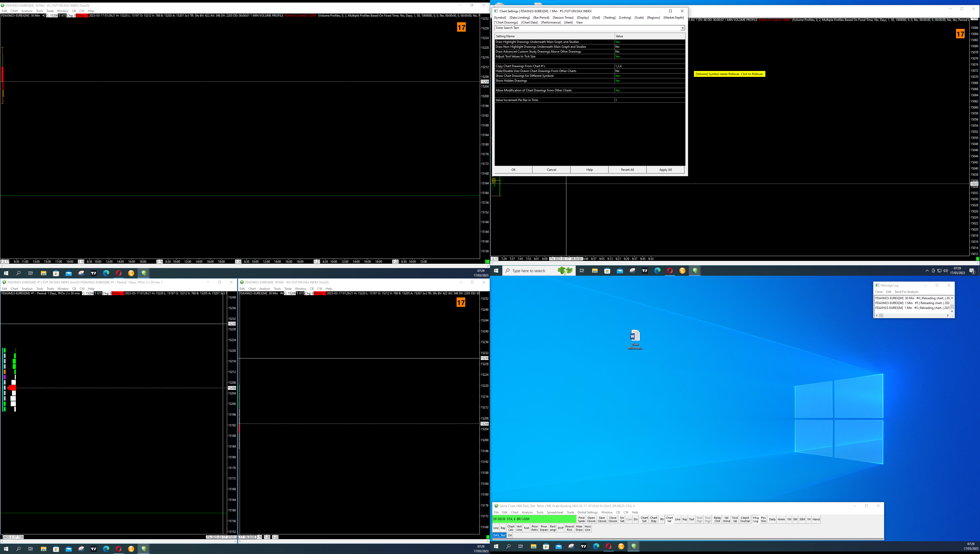Screen dimensions: 980x554
Task: Click the yellow Symbol needs Rollover notice
Action: [x=729, y=74]
